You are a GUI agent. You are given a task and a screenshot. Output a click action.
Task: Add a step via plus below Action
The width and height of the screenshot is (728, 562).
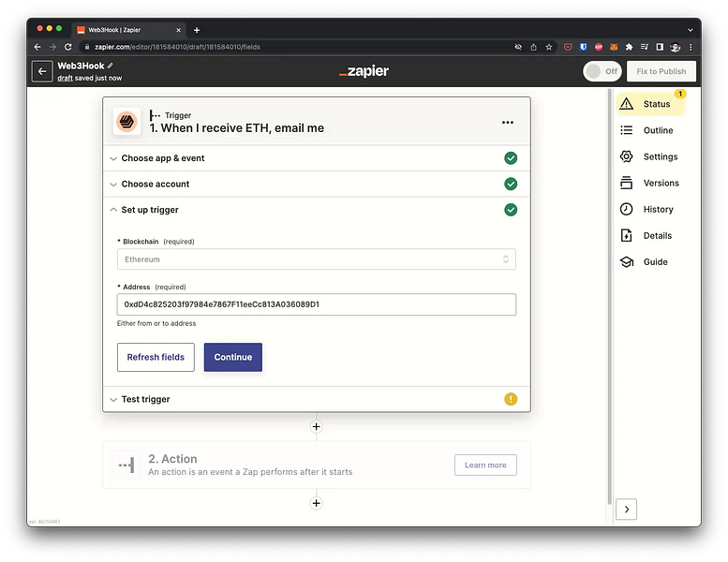pyautogui.click(x=316, y=503)
